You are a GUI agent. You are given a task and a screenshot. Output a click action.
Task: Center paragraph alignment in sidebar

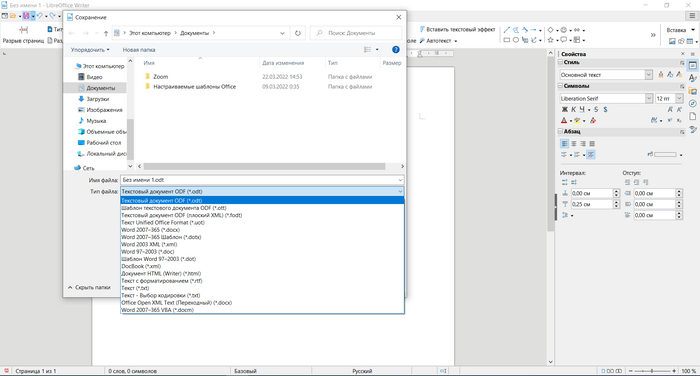[574, 144]
